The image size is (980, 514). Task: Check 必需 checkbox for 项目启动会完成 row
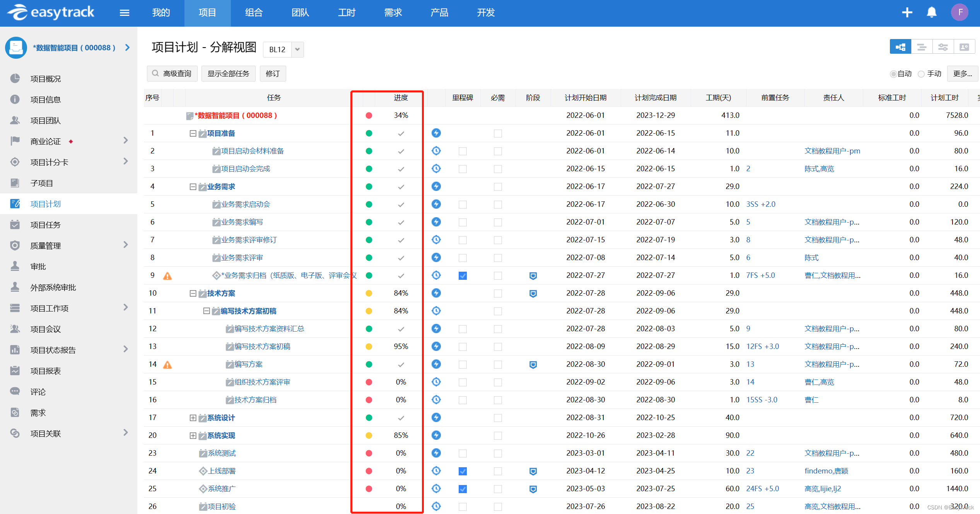(497, 169)
